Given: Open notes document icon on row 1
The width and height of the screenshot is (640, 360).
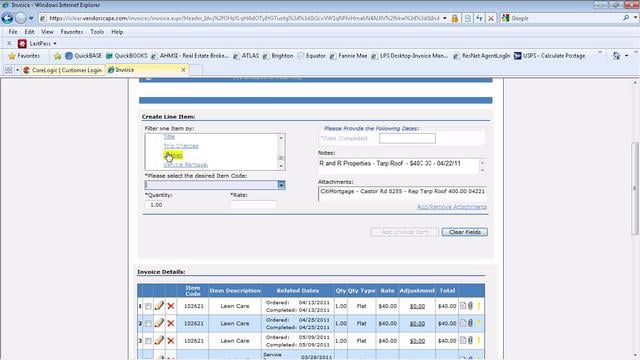Looking at the screenshot, I should [x=463, y=306].
